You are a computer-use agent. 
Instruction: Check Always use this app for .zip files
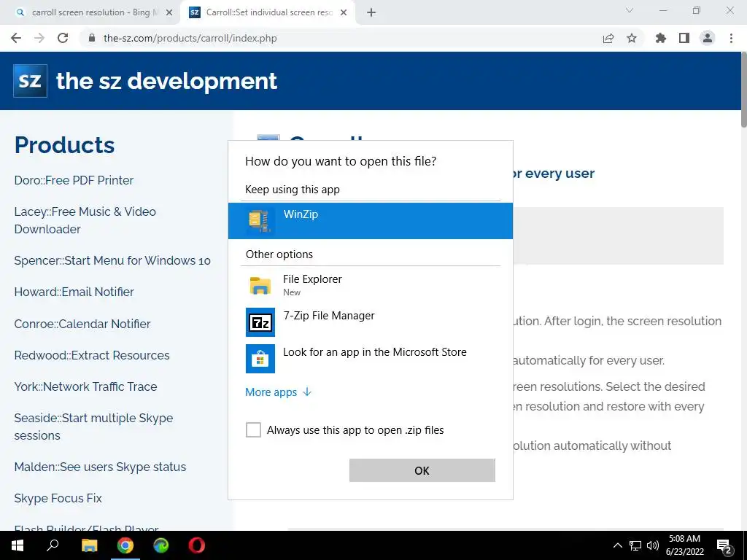click(x=253, y=429)
